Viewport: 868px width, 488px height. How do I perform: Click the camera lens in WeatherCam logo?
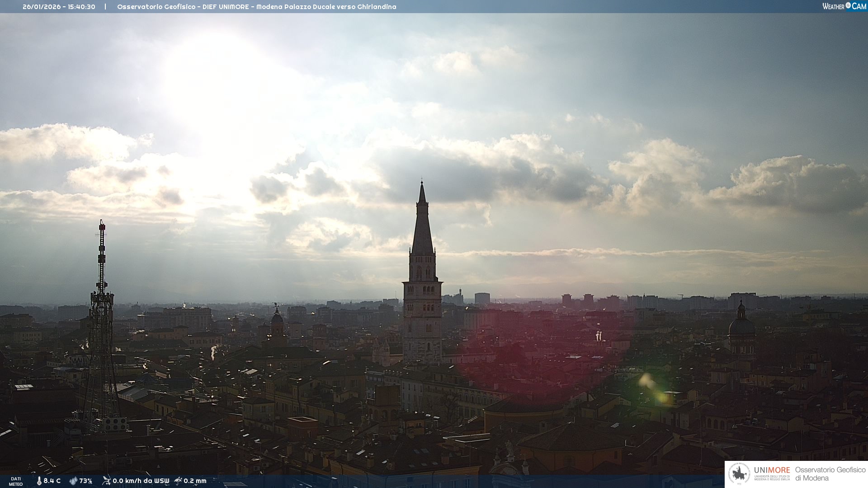[848, 5]
